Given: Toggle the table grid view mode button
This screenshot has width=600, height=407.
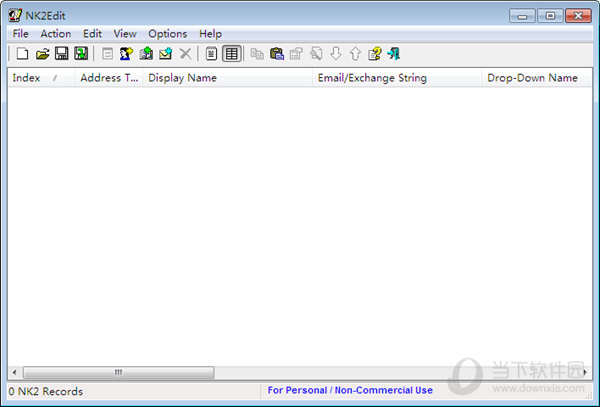Looking at the screenshot, I should point(231,54).
